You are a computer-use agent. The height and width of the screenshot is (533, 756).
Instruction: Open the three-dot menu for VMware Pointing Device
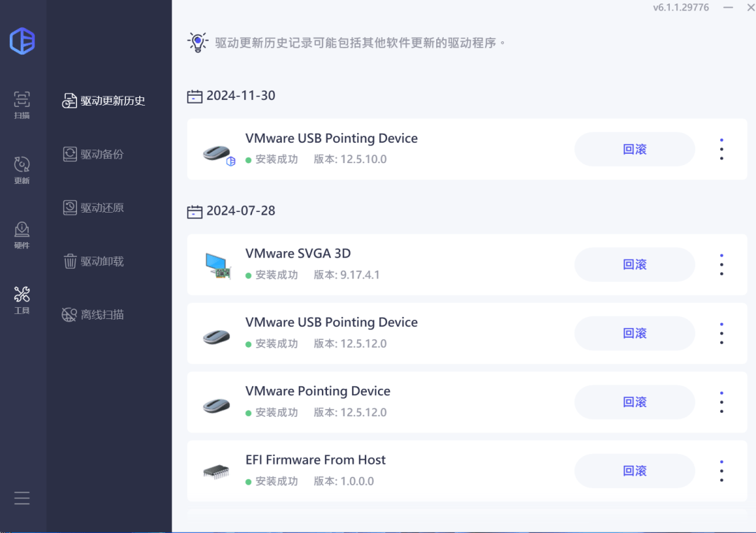pyautogui.click(x=722, y=402)
